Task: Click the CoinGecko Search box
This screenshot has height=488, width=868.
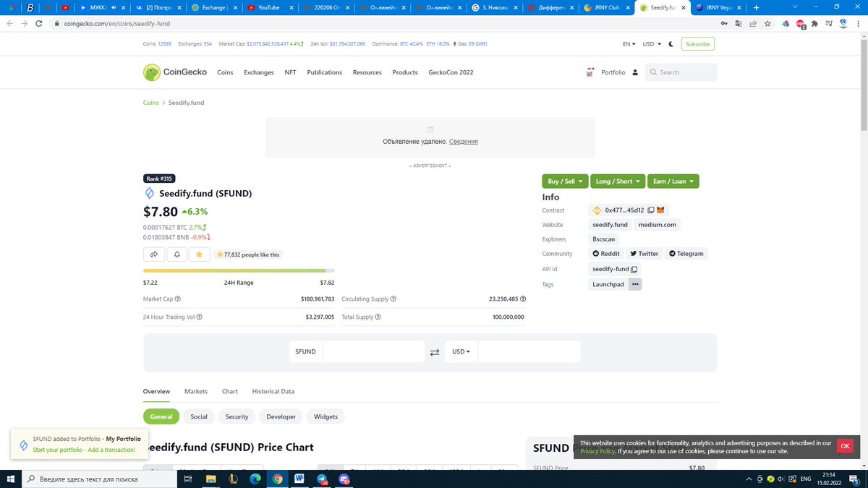Action: coord(681,72)
